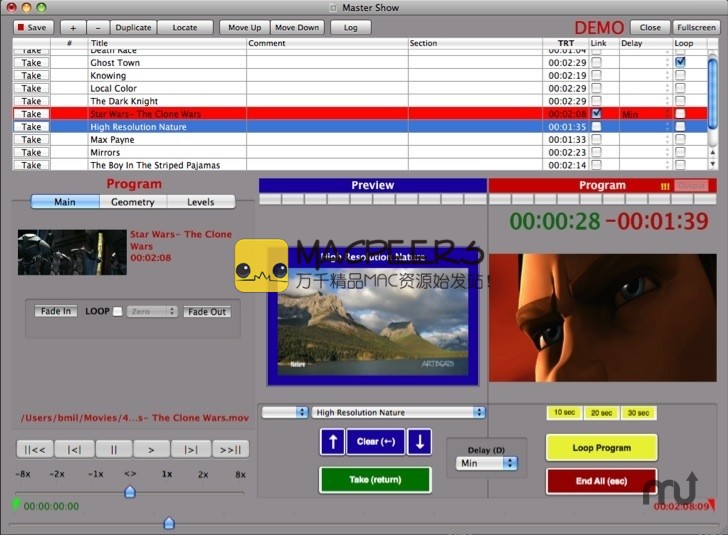Switch to the Geometry tab
728x535 pixels.
pos(133,202)
